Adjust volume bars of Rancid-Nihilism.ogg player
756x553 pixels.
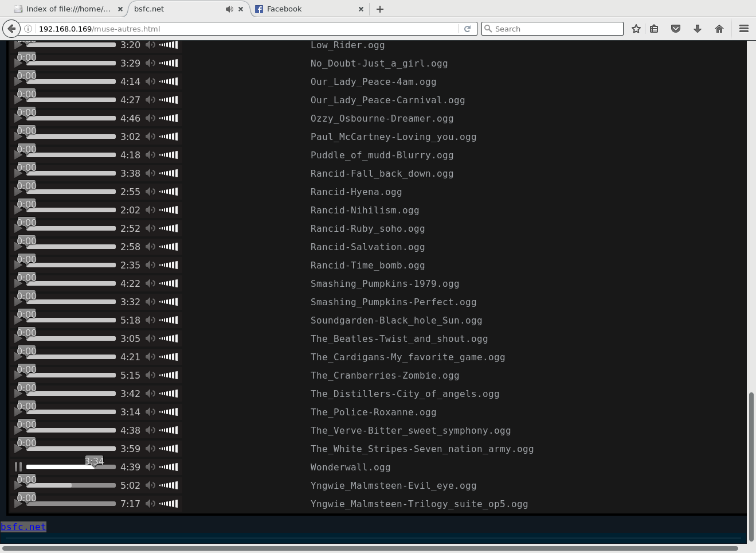[169, 210]
